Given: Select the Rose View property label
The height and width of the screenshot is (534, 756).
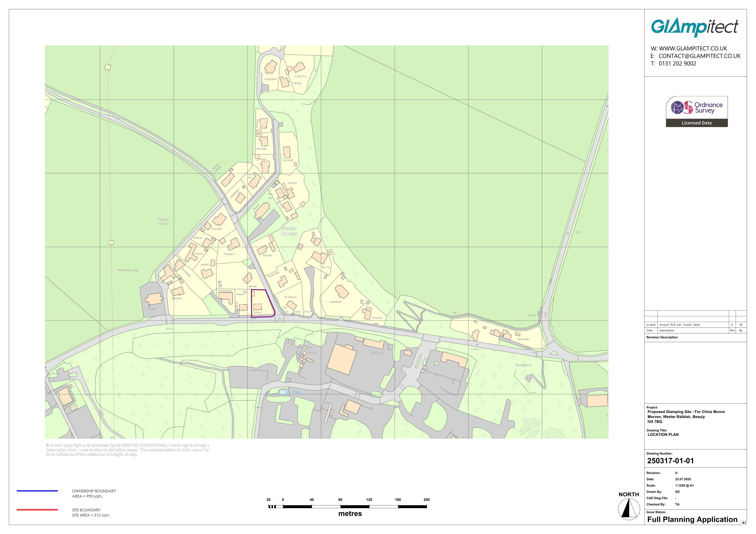Looking at the screenshot, I should pos(523,339).
